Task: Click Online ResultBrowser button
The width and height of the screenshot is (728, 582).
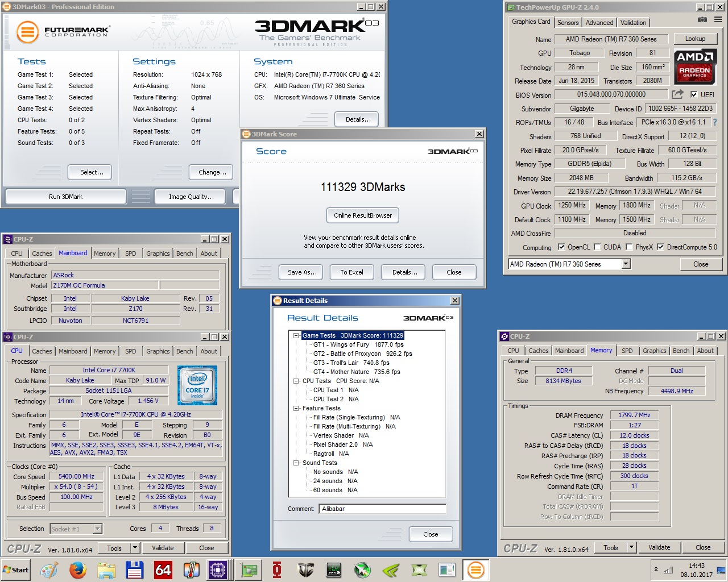Action: pos(363,215)
